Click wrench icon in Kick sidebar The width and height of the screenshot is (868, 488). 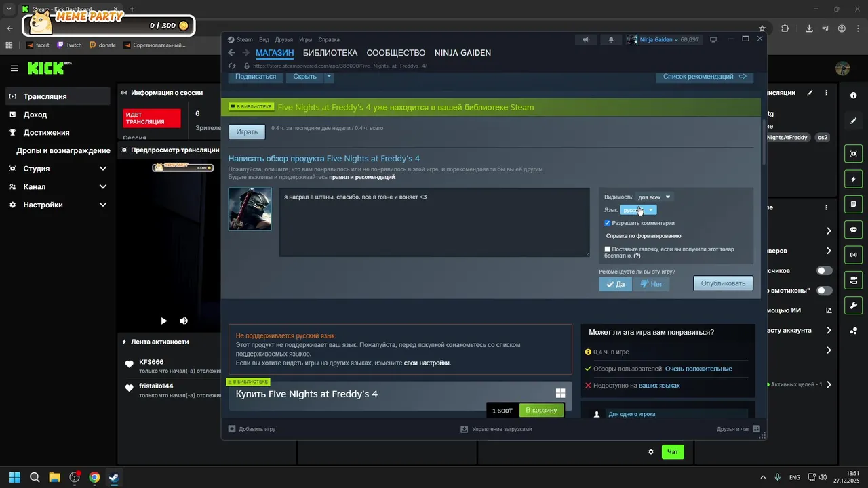tap(853, 306)
